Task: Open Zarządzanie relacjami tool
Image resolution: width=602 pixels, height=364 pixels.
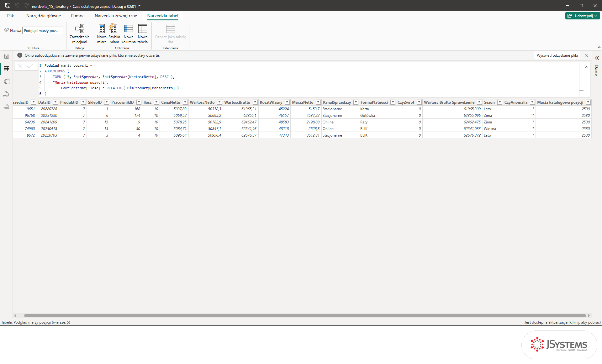Action: point(80,34)
